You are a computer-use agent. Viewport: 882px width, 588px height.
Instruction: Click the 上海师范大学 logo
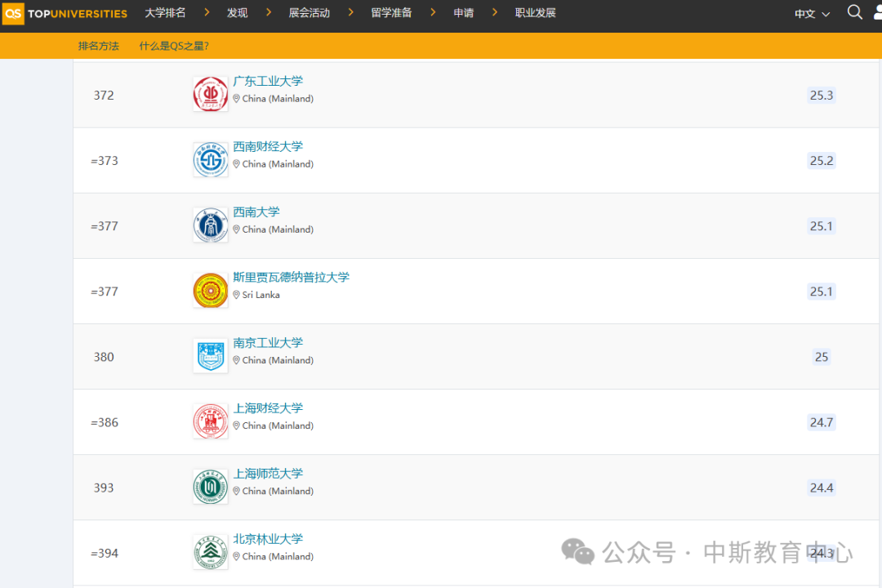pyautogui.click(x=211, y=487)
